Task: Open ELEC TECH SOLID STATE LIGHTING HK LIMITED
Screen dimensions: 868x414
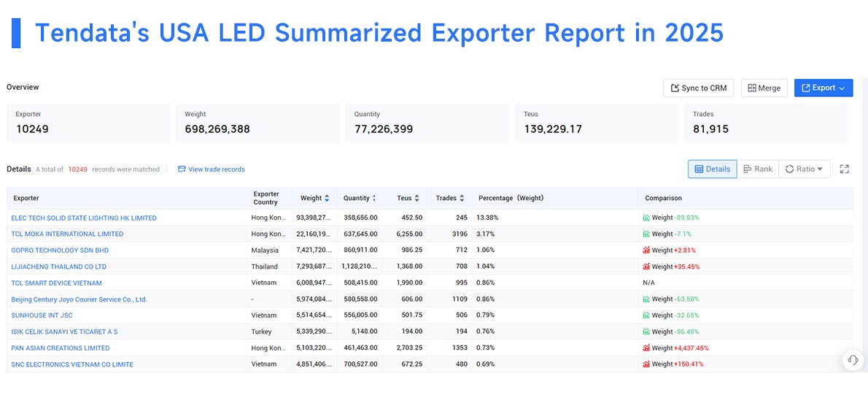Action: [x=84, y=218]
